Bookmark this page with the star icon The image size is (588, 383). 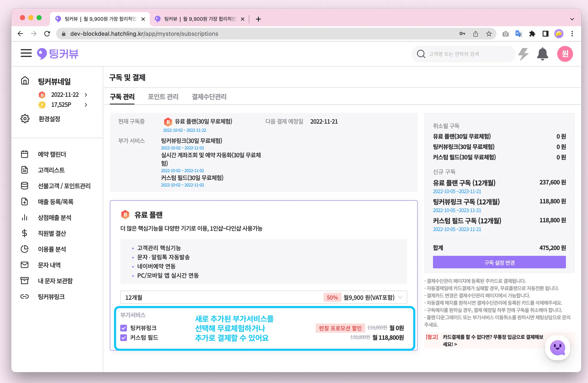(x=489, y=34)
